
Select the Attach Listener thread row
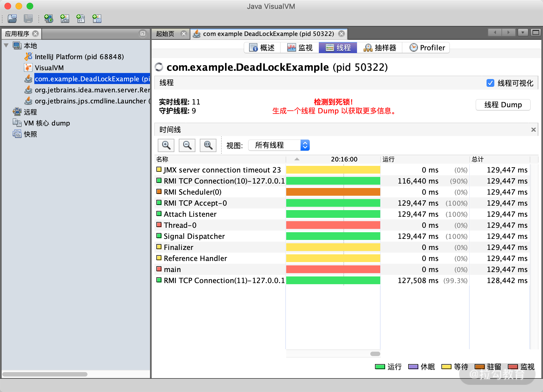click(x=342, y=214)
